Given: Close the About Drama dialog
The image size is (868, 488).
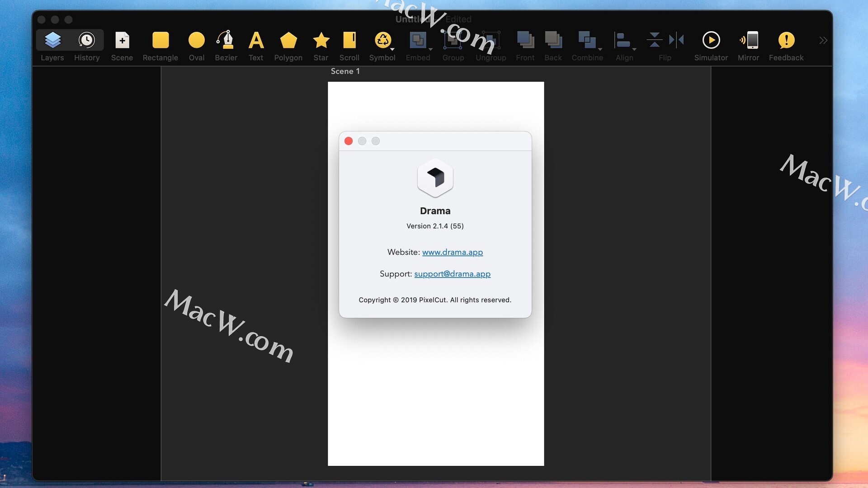Looking at the screenshot, I should [349, 141].
